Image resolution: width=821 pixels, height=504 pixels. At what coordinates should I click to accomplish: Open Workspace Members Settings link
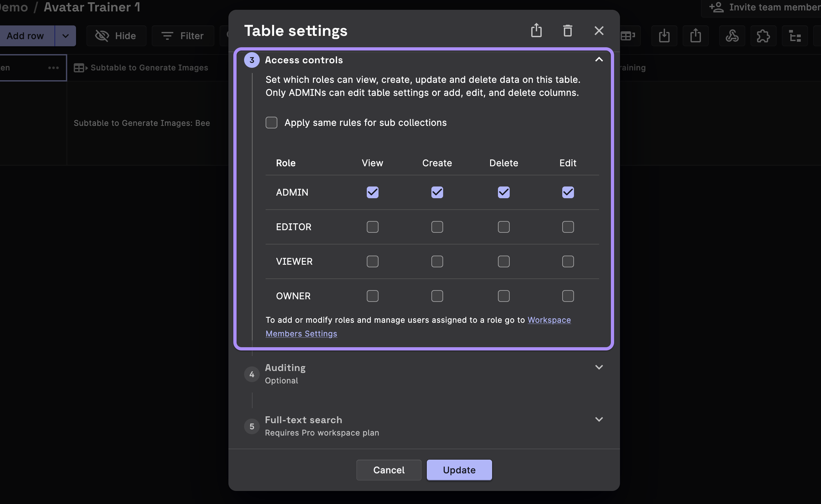(x=549, y=320)
